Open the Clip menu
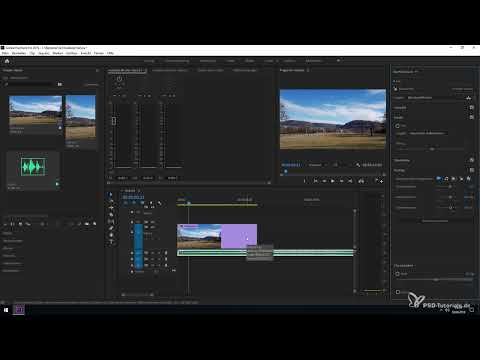The image size is (480, 360). [x=32, y=53]
